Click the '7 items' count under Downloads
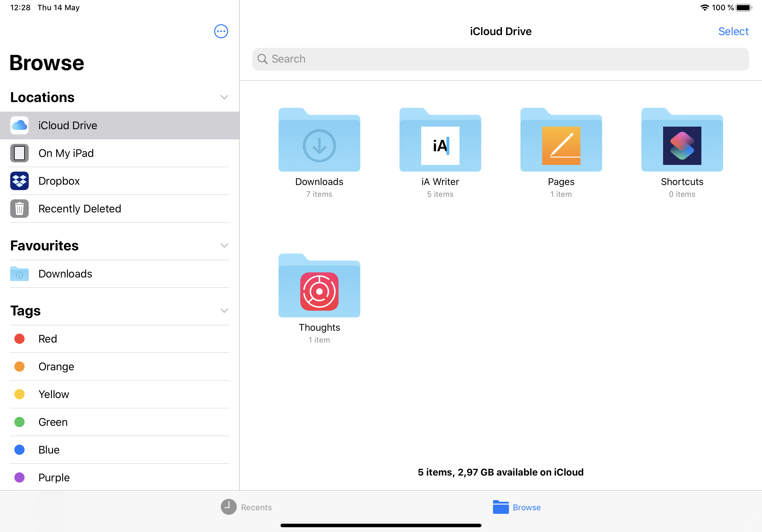This screenshot has width=762, height=532. point(319,194)
